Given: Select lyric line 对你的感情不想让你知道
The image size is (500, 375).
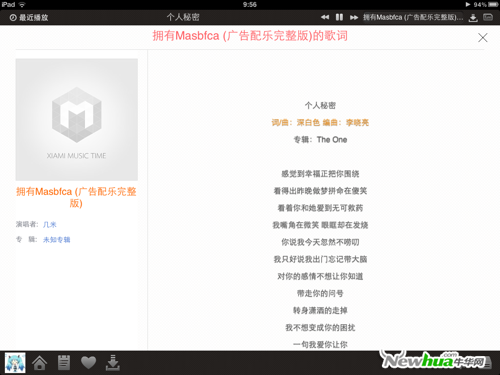Looking at the screenshot, I should pos(320,276).
